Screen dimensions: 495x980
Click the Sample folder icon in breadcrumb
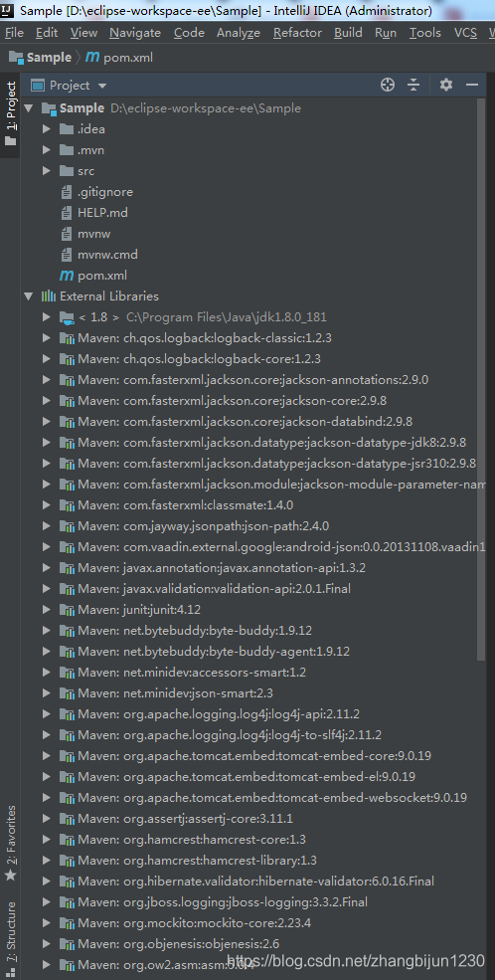pos(16,58)
